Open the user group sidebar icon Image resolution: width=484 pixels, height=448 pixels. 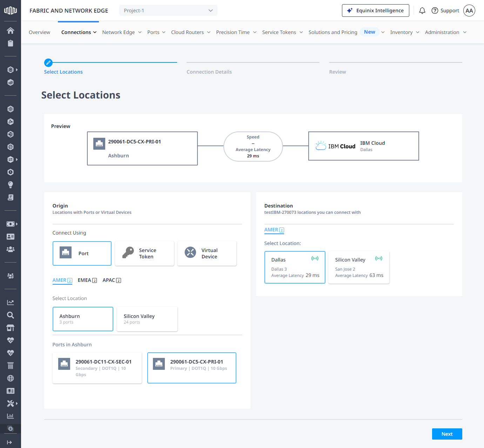(11, 249)
